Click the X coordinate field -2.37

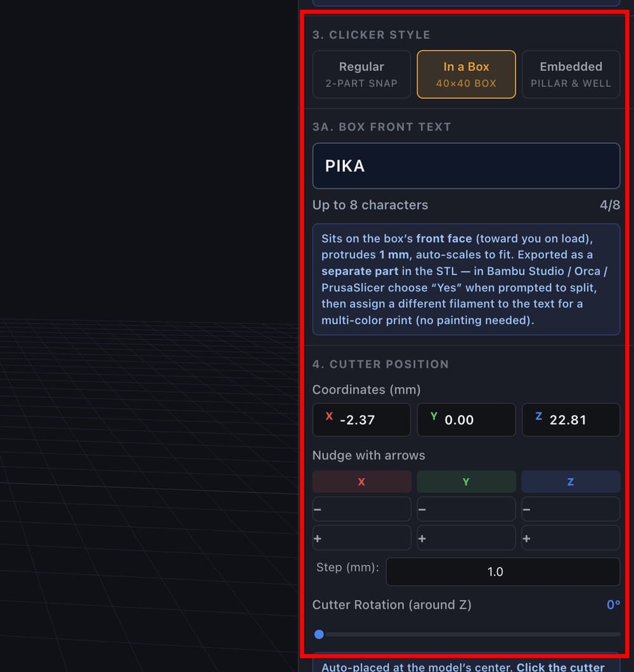coord(361,420)
